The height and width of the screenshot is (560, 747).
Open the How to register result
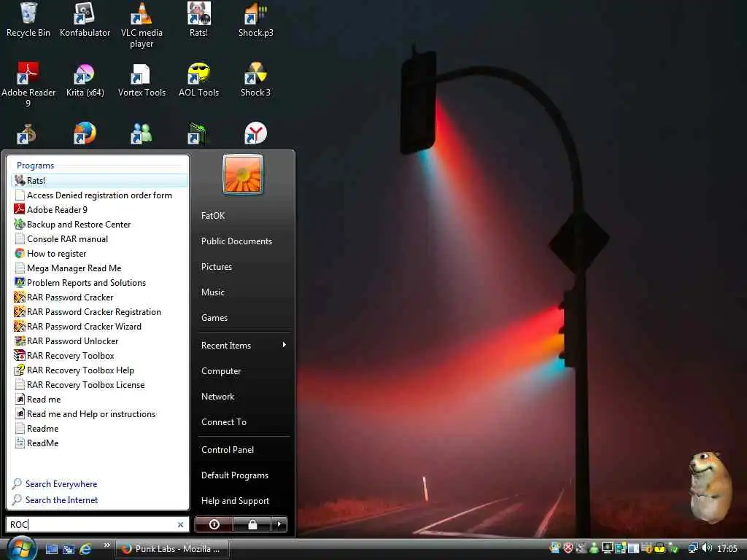(x=99, y=253)
